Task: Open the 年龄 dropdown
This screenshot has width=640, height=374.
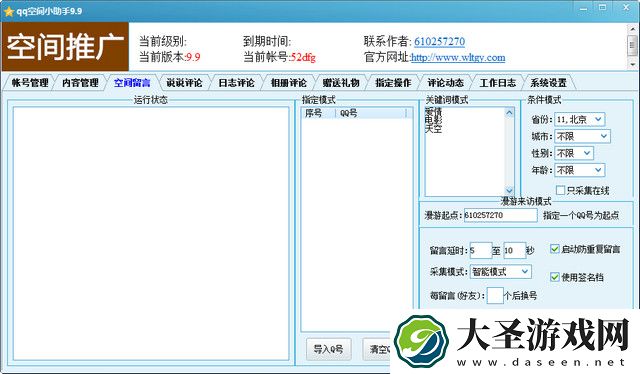Action: [x=580, y=170]
